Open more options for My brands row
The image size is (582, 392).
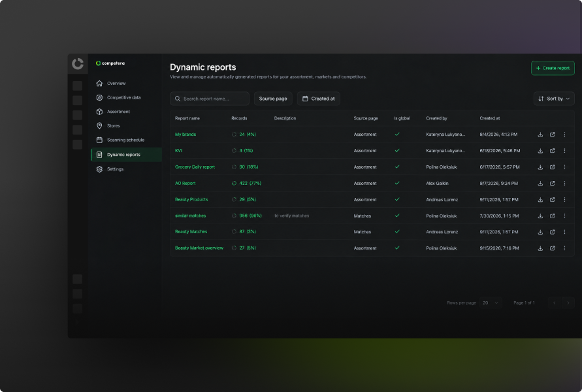[x=564, y=135]
